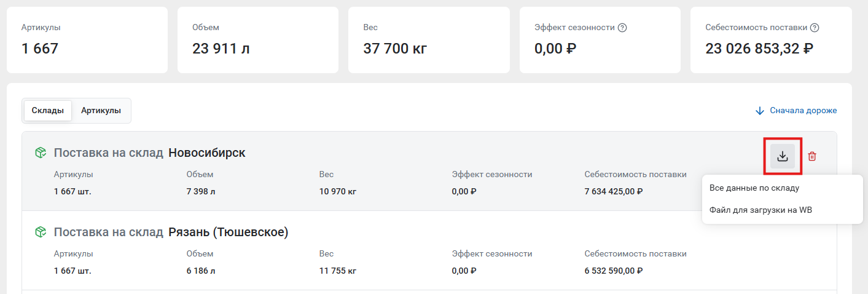Expand the Поставка на склад Рязань (Тюшевское) row
This screenshot has width=868, height=294.
click(x=429, y=250)
